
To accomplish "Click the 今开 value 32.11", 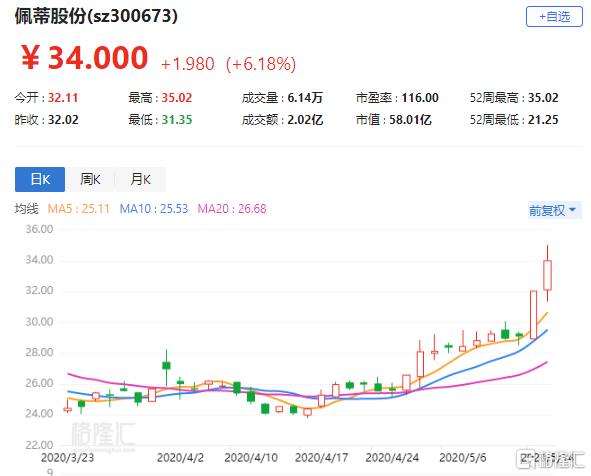I will coord(63,98).
